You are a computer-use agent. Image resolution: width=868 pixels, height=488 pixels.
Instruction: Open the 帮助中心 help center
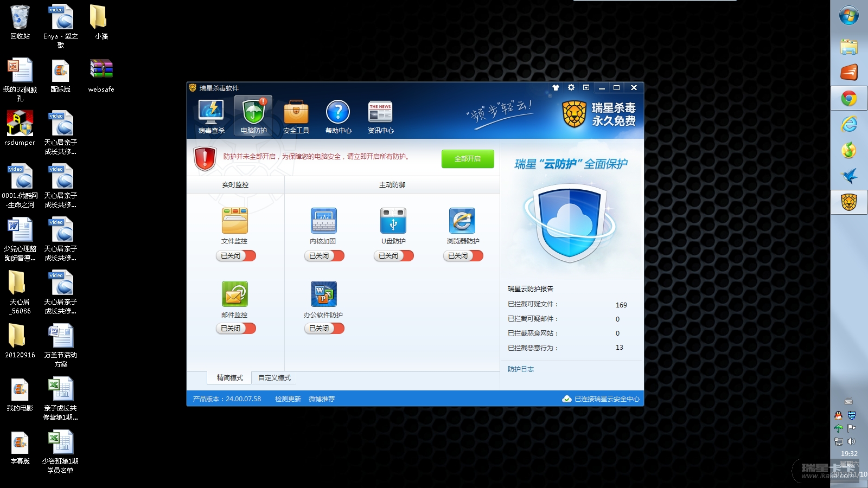pyautogui.click(x=338, y=117)
